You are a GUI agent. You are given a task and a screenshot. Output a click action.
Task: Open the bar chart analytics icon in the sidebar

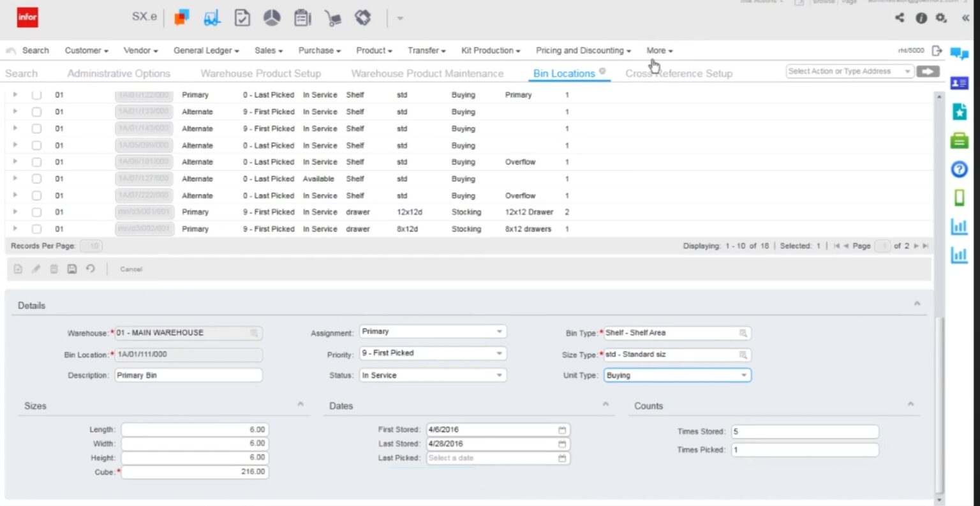pyautogui.click(x=959, y=226)
